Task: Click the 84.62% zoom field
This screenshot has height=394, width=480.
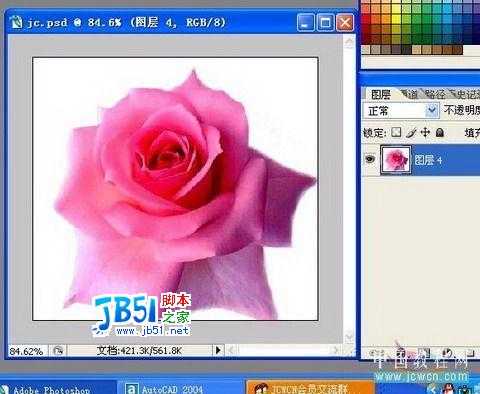Action: 27,351
